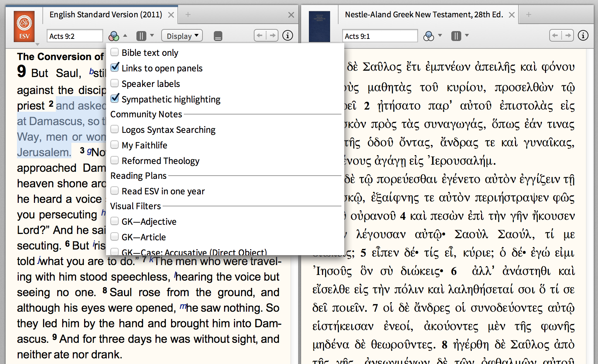Go forward in Nestle-Aland panel history
This screenshot has height=364, width=598.
click(x=568, y=35)
